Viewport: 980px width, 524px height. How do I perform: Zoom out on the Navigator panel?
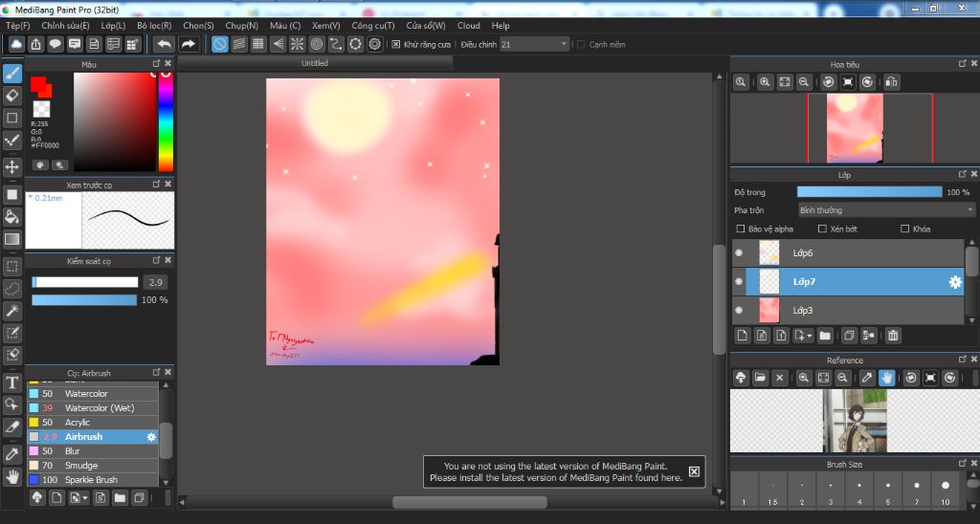point(804,82)
